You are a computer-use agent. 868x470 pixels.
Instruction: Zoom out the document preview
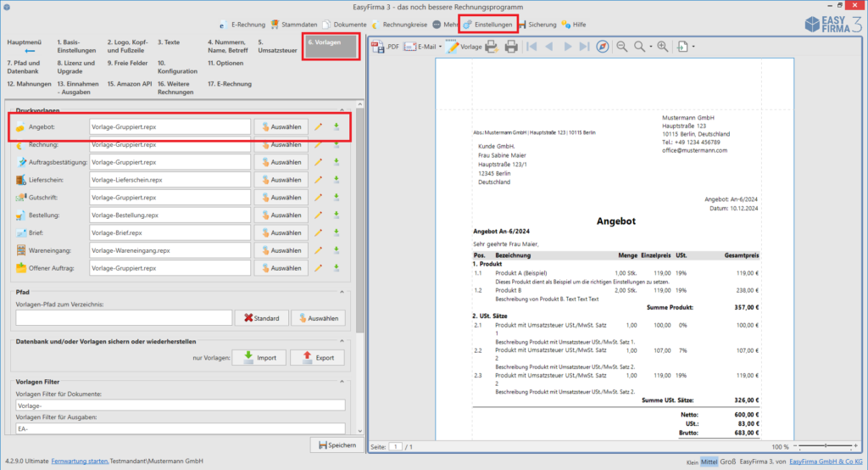pyautogui.click(x=622, y=47)
